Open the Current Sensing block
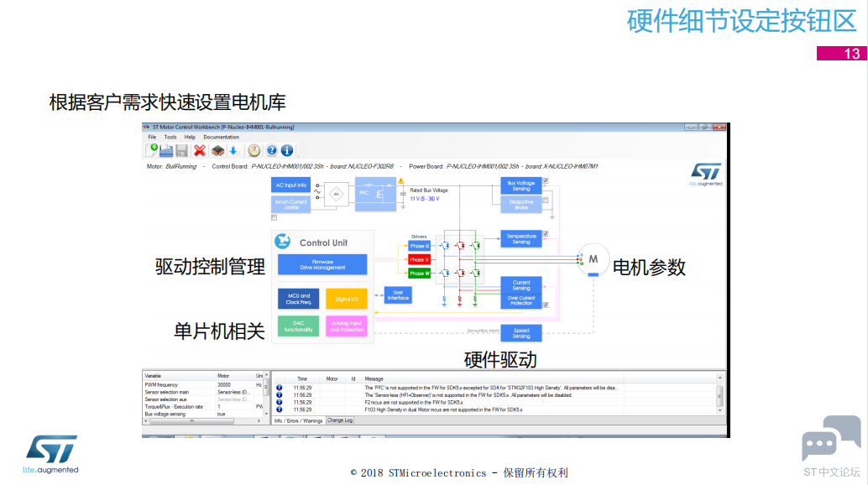Image resolution: width=868 pixels, height=485 pixels. (521, 284)
